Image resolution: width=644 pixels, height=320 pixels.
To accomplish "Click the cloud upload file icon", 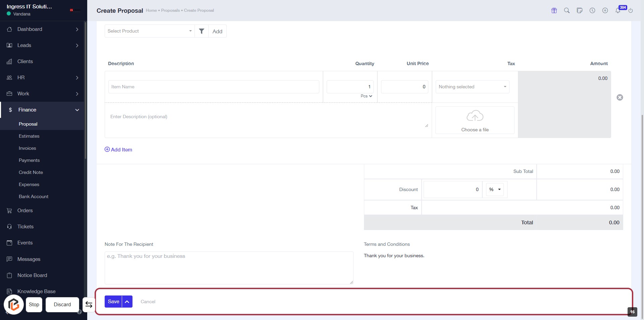I will (475, 116).
